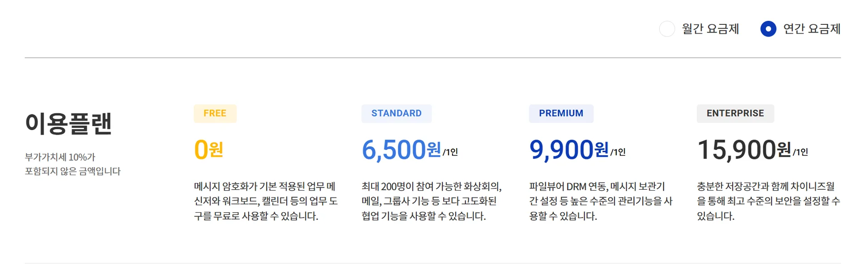Click the PREMIUM plan description about DRM
868x276 pixels.
(x=600, y=201)
